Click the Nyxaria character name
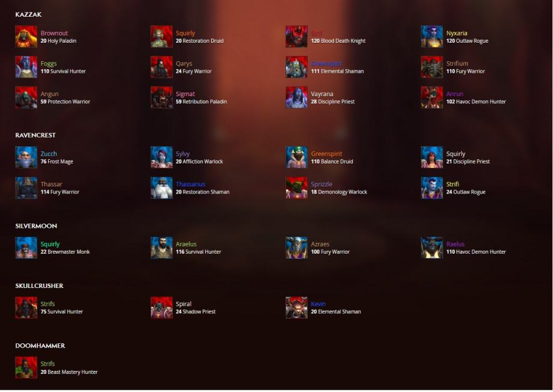The height and width of the screenshot is (392, 553). click(x=457, y=33)
